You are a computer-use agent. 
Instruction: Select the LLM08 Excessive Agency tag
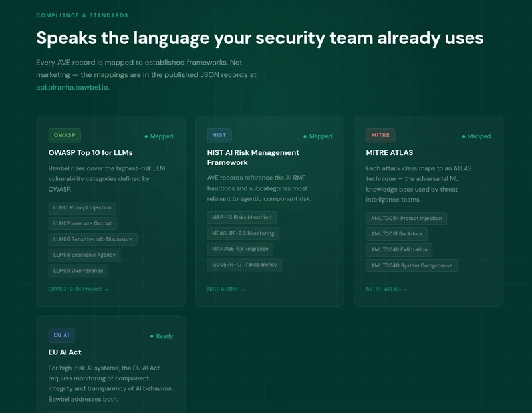[x=84, y=255]
